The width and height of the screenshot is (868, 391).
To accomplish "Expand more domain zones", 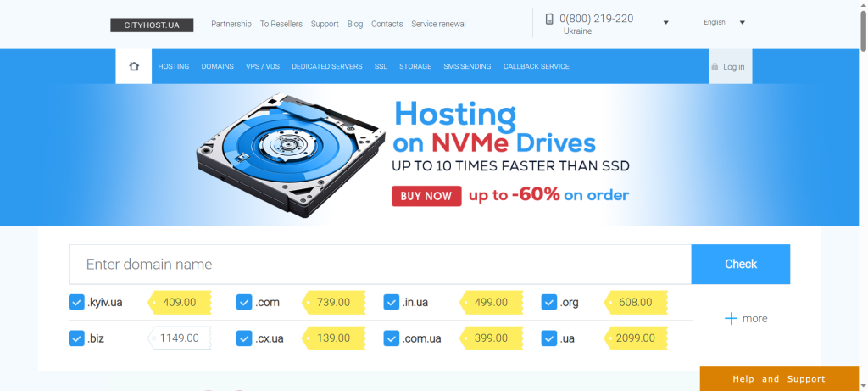I will coord(746,319).
